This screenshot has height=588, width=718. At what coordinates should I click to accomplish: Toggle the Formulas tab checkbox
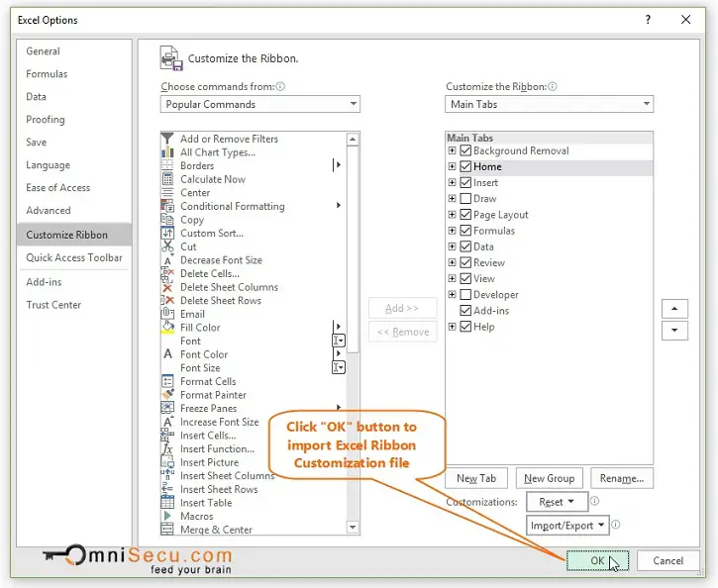[465, 231]
